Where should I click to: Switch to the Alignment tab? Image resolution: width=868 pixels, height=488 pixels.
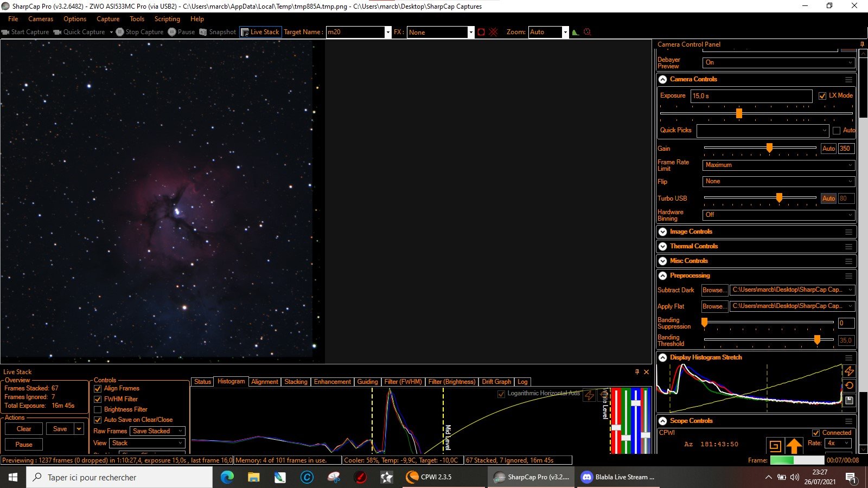[x=265, y=382]
